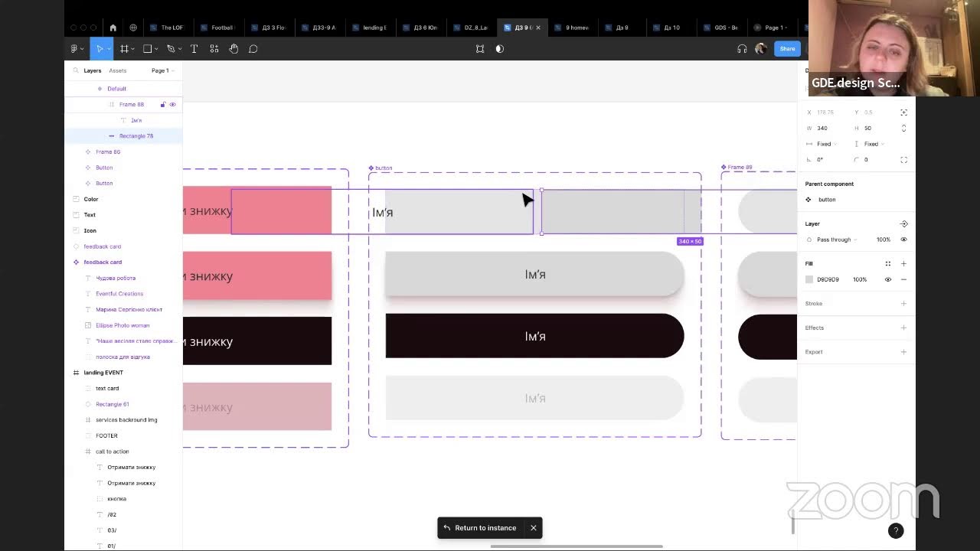This screenshot has height=551, width=980.
Task: Open the Home tab icon
Action: point(113,28)
